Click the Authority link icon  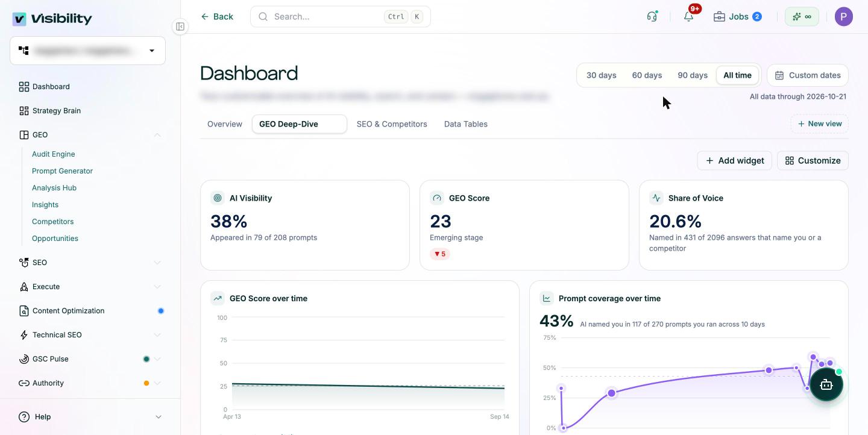(24, 383)
